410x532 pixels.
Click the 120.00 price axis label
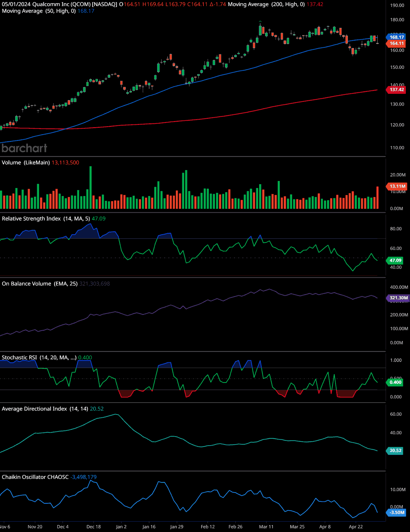397,125
